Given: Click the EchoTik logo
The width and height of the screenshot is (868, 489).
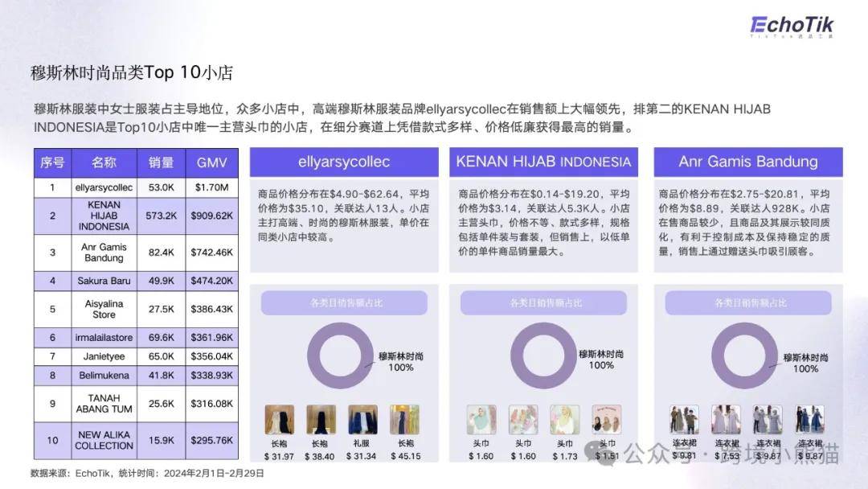Looking at the screenshot, I should click(x=792, y=25).
